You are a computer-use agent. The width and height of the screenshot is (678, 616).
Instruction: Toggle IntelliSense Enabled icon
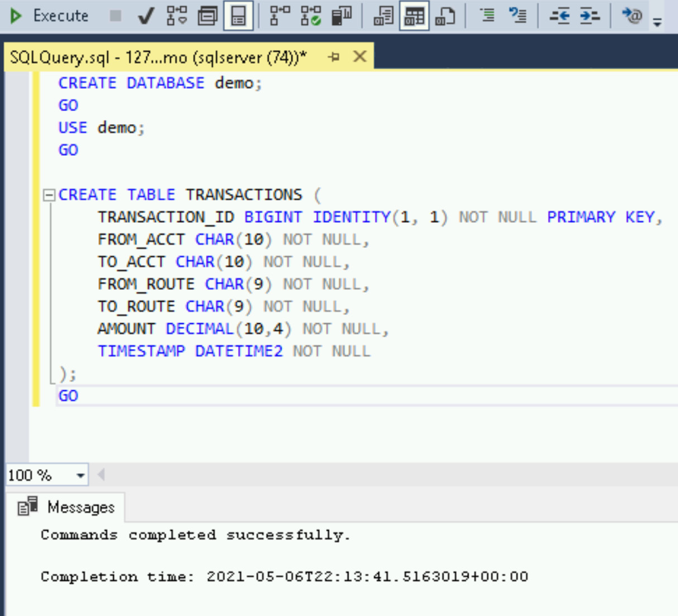(x=238, y=16)
